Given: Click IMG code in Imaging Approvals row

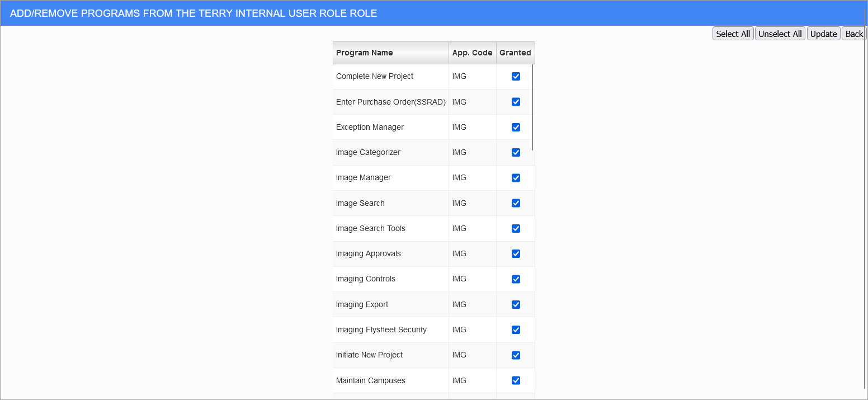Looking at the screenshot, I should (x=459, y=253).
